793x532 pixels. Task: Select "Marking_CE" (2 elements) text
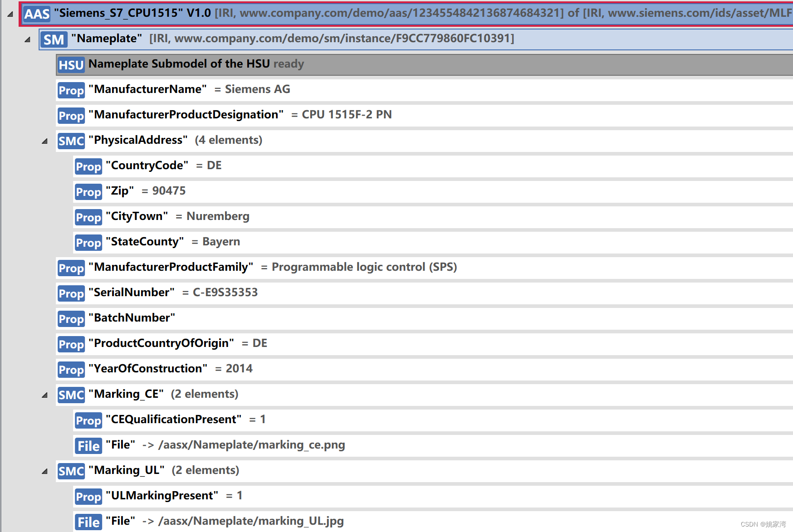coord(163,394)
